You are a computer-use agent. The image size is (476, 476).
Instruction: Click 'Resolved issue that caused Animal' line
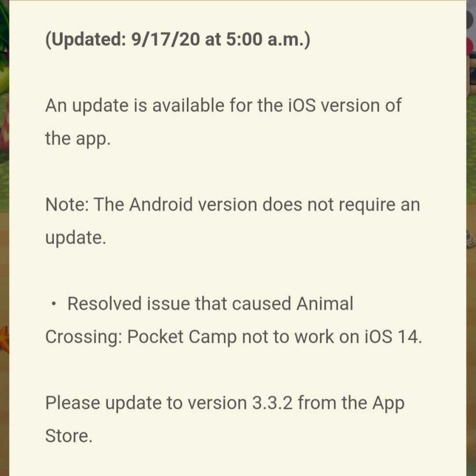(x=210, y=303)
